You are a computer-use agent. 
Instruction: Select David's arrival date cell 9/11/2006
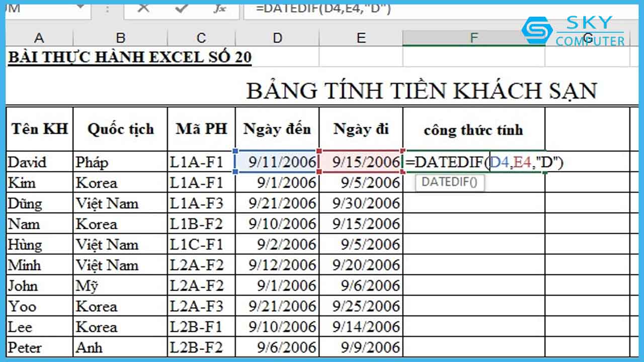277,162
